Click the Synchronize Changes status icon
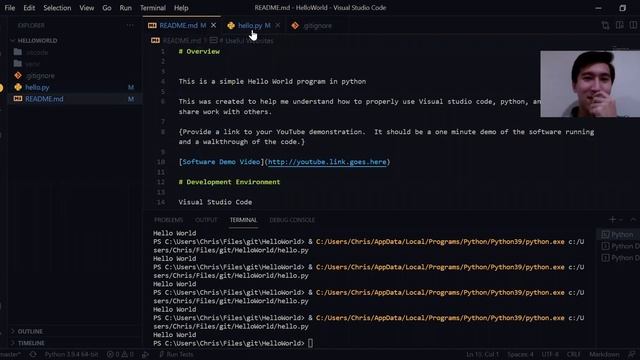 pos(33,354)
